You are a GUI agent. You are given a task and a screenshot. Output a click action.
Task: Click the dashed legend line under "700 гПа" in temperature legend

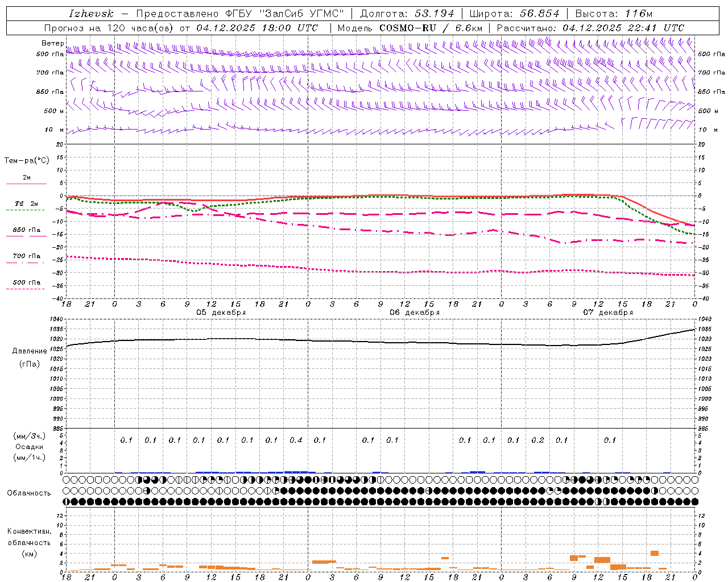coord(25,263)
